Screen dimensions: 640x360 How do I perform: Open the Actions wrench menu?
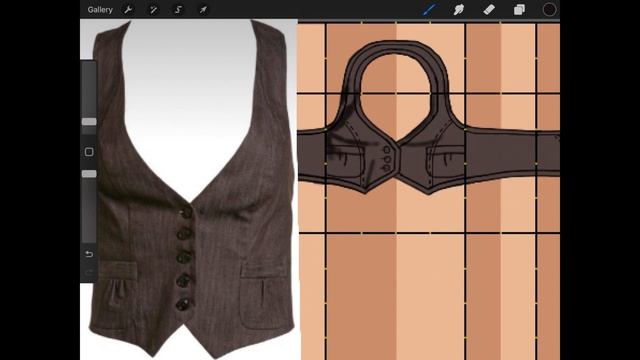pos(128,9)
